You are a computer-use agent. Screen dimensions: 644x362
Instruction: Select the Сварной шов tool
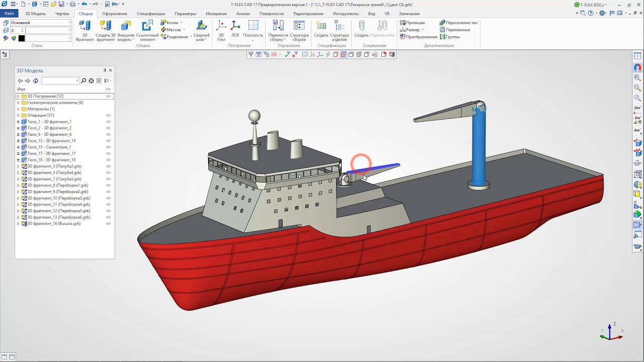coord(201,31)
